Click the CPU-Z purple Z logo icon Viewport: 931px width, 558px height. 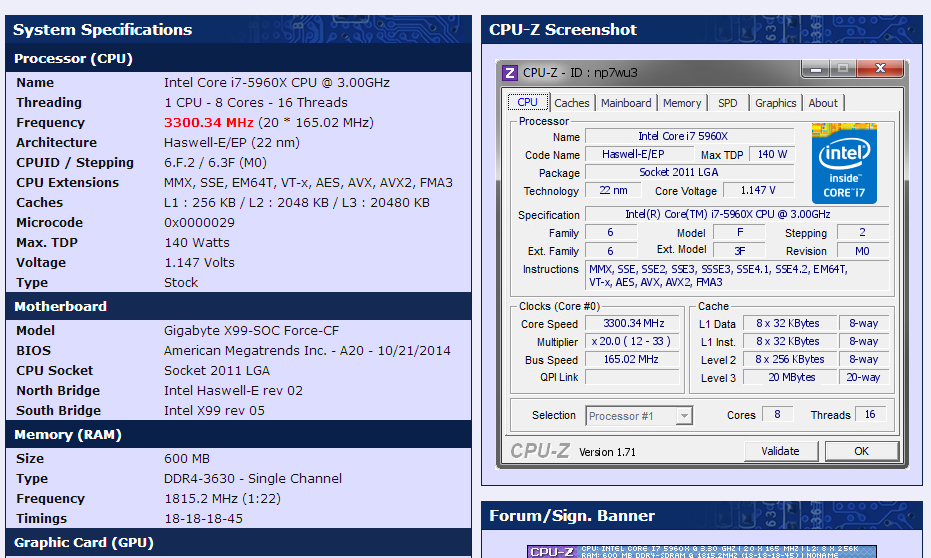coord(509,72)
